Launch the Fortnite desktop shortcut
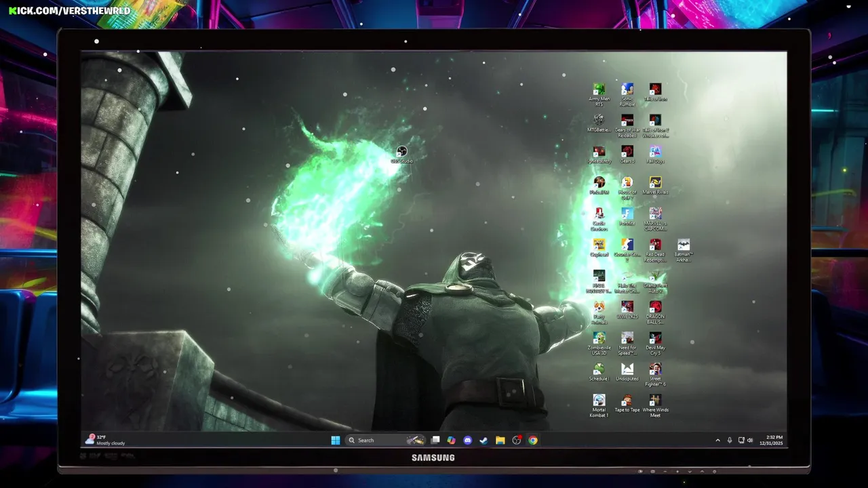This screenshot has width=868, height=488. click(627, 217)
